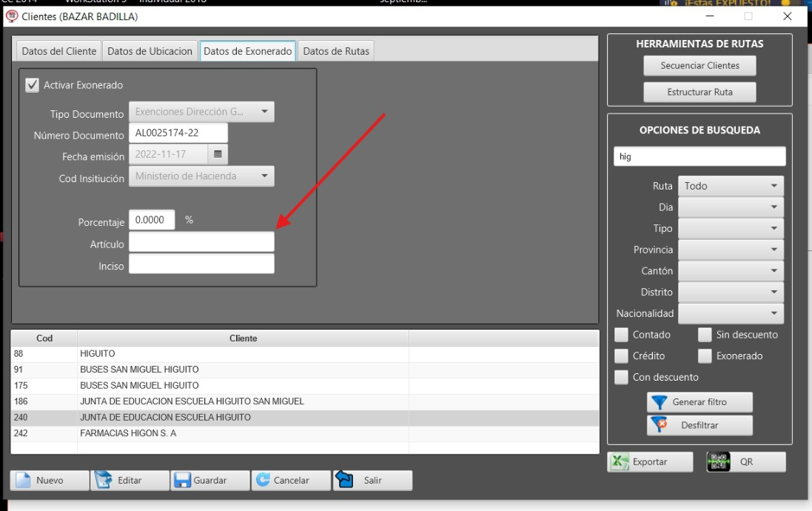The width and height of the screenshot is (812, 511).
Task: Expand the Ruta dropdown showing Todo
Action: coord(731,187)
